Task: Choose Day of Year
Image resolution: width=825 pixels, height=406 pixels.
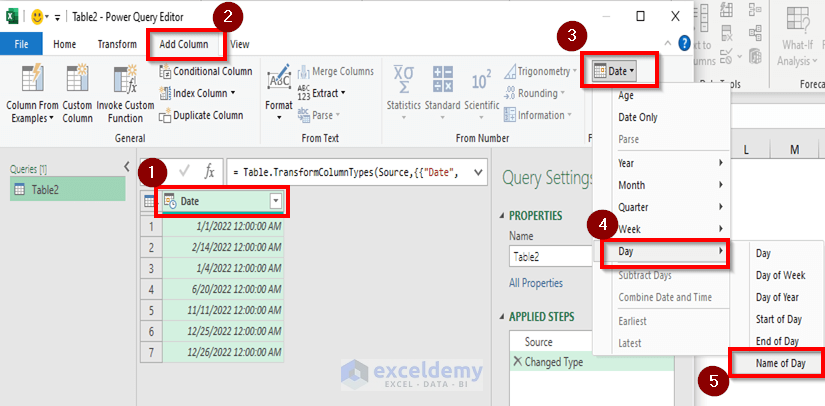Action: pos(778,297)
